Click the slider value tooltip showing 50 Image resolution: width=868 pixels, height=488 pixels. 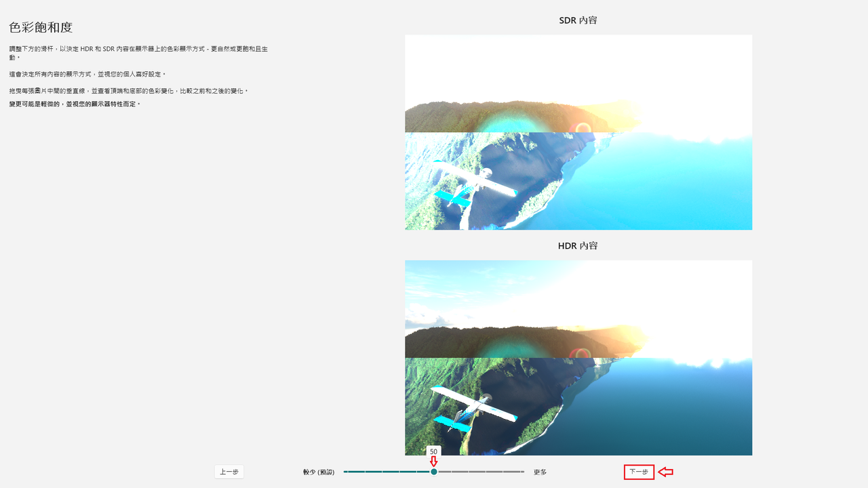(x=433, y=451)
